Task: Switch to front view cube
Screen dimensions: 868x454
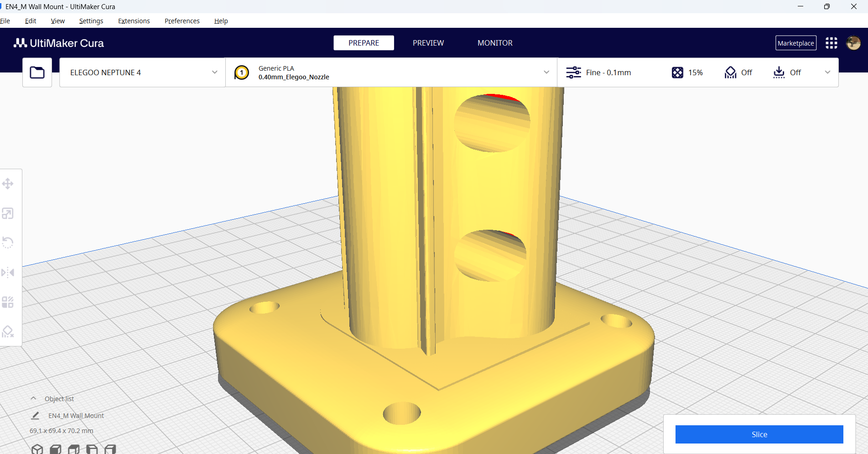Action: pyautogui.click(x=56, y=449)
